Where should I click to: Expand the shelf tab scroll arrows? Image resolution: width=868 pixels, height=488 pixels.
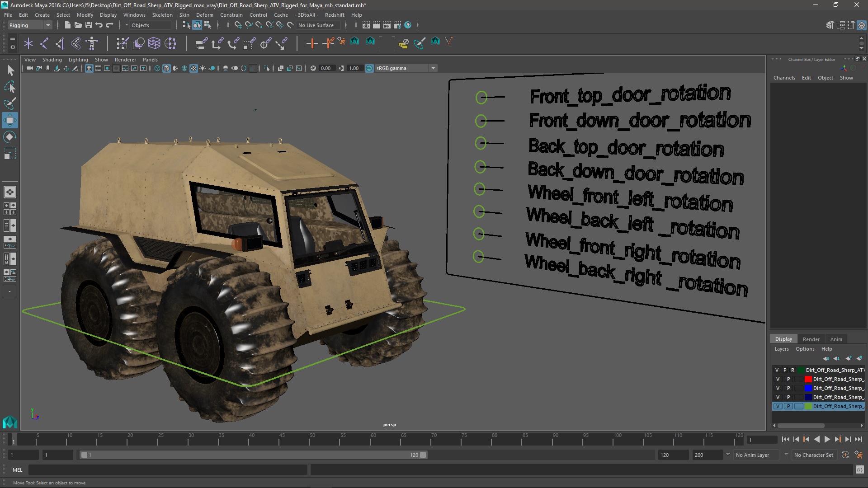[861, 43]
